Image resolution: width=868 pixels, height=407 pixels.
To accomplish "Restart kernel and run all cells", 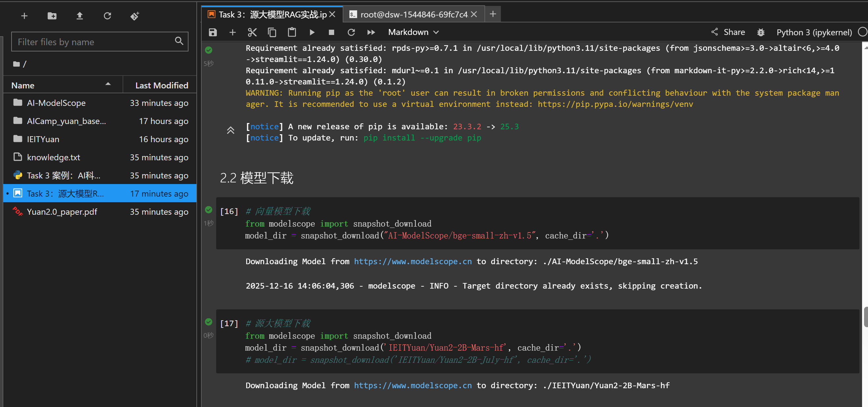I will (371, 32).
